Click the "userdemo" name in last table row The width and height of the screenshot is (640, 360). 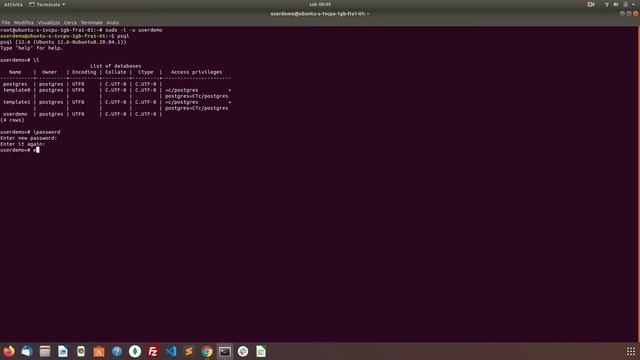click(15, 114)
